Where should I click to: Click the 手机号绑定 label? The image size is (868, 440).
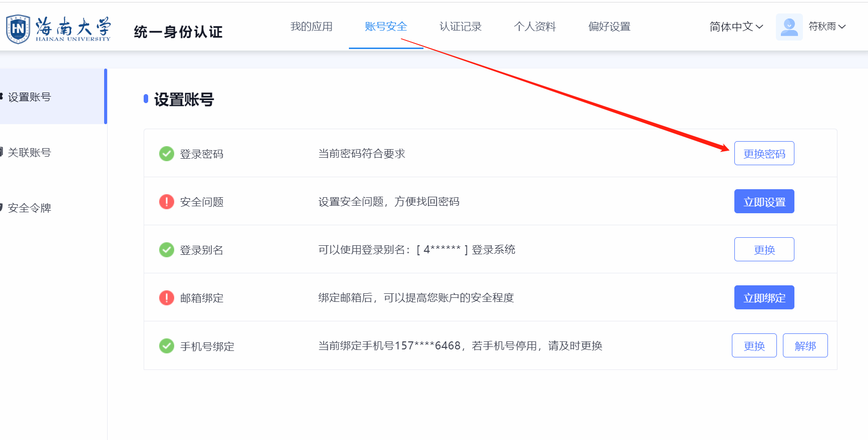pyautogui.click(x=207, y=346)
